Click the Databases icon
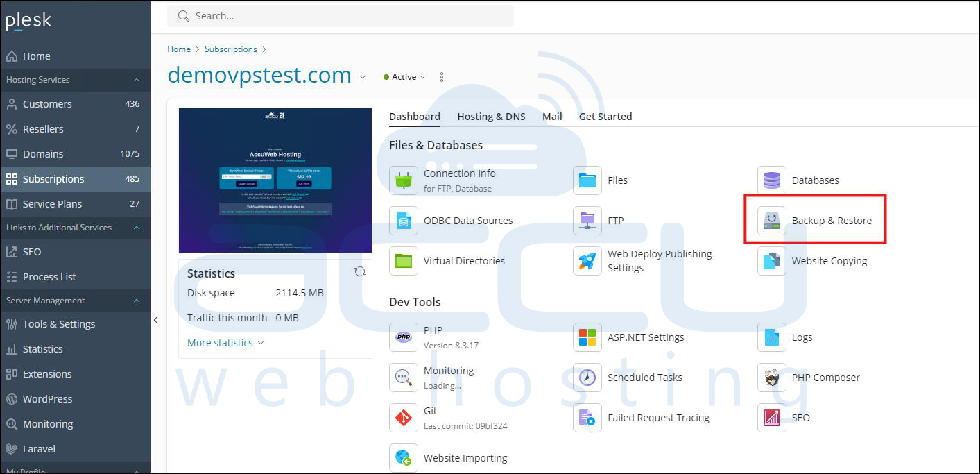This screenshot has width=980, height=474. (x=772, y=180)
